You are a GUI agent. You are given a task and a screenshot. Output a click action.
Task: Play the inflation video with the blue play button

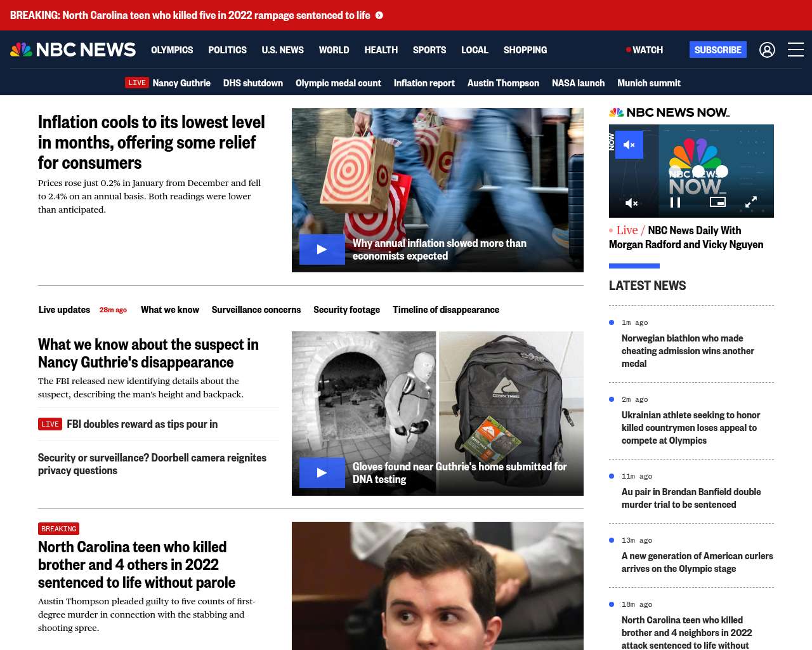coord(322,249)
